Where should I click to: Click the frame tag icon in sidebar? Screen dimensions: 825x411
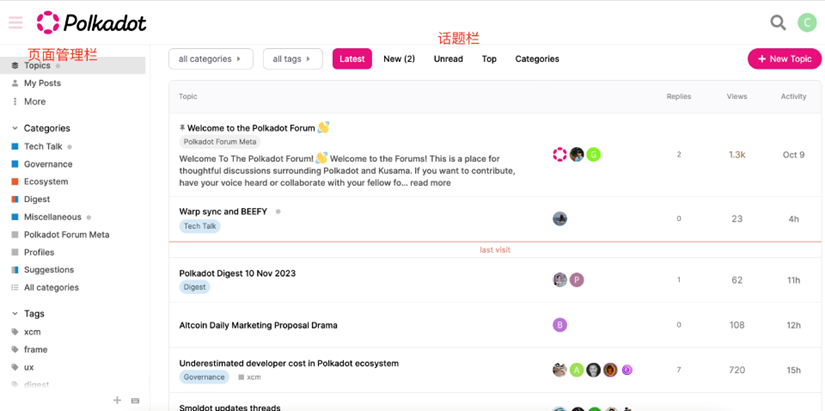tap(15, 349)
